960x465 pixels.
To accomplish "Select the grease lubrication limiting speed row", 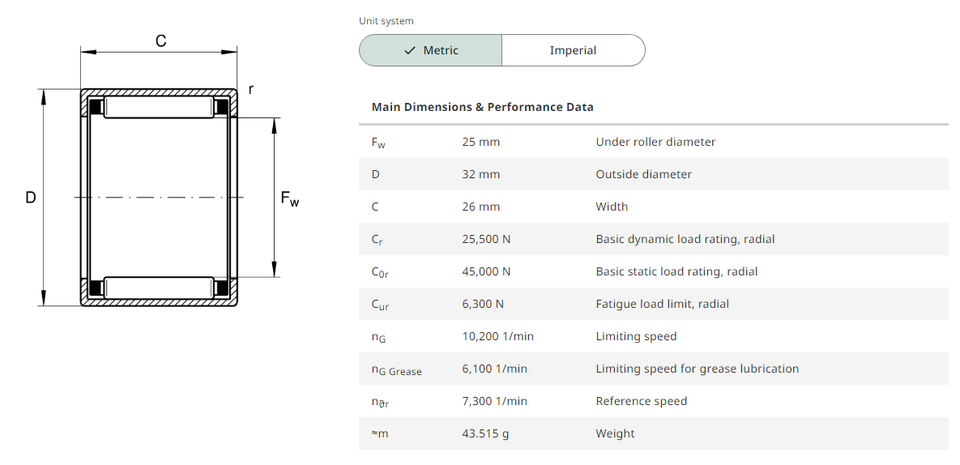I will [653, 369].
